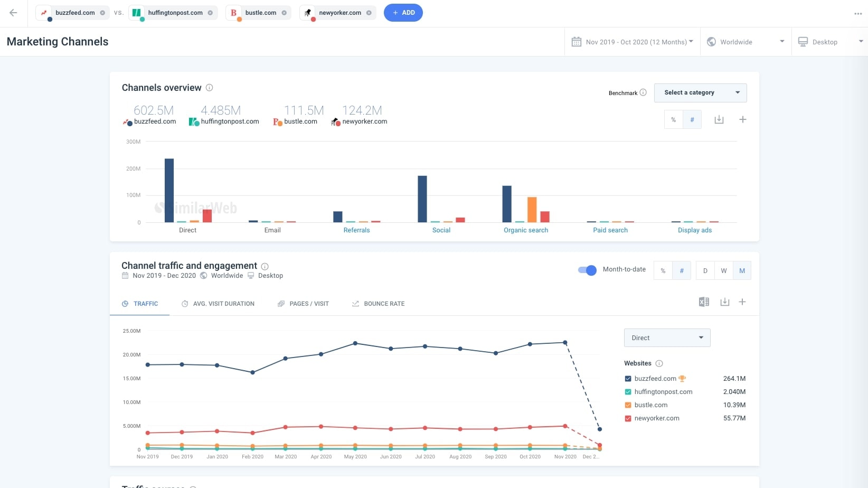
Task: Remove newyorker.com from the comparison
Action: pos(369,13)
